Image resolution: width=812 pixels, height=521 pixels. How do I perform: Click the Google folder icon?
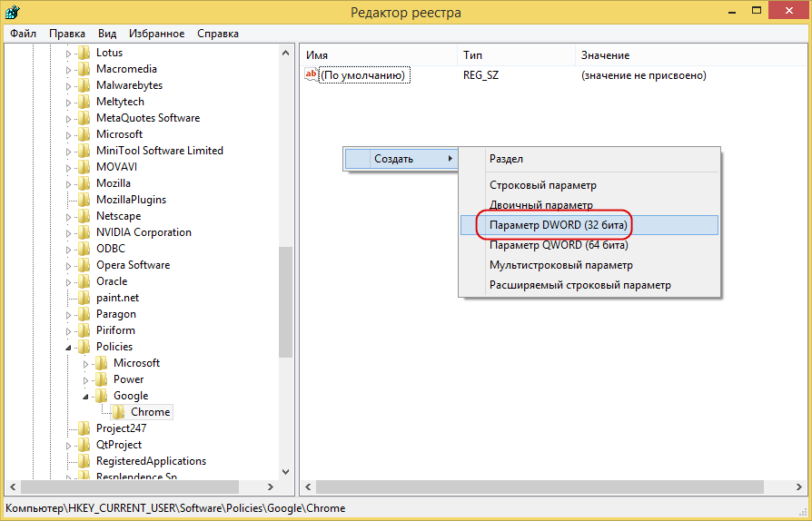pos(102,396)
